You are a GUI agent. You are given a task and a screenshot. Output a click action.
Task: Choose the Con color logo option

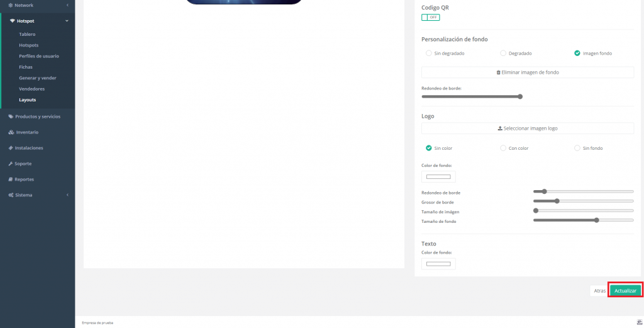(503, 148)
